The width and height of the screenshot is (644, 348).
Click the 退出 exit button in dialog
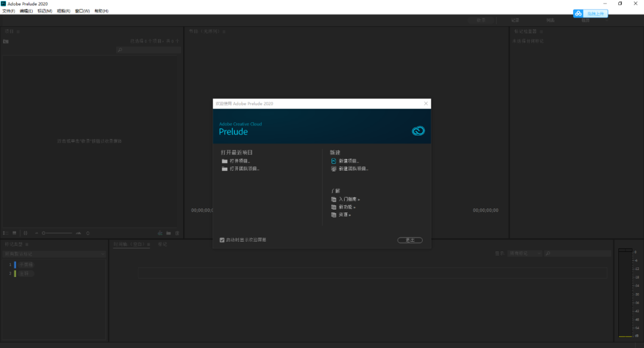(410, 240)
